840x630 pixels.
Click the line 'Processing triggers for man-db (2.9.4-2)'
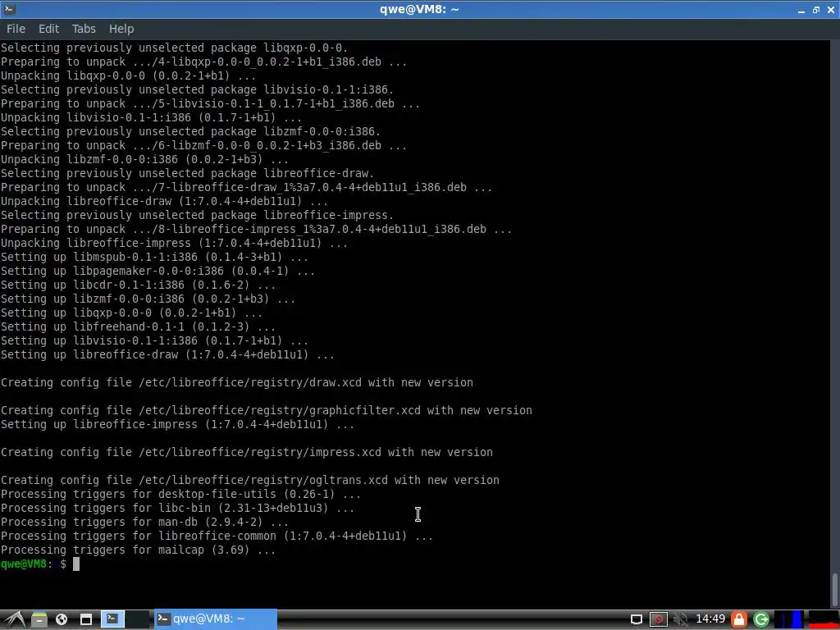tap(144, 523)
